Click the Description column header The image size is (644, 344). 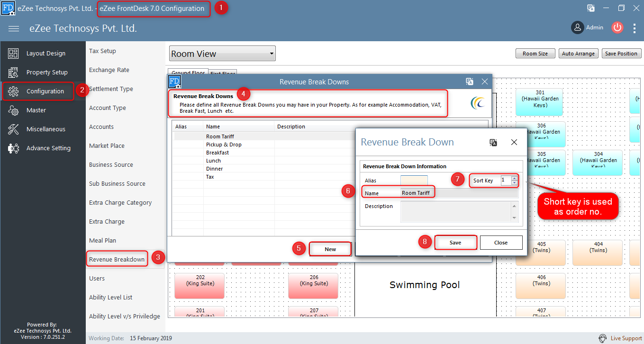(x=291, y=127)
